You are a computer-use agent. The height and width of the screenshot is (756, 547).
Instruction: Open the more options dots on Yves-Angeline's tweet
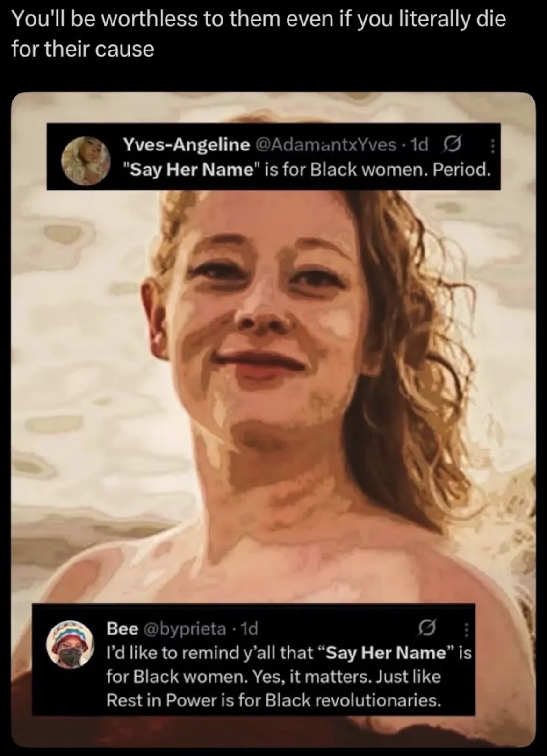(491, 147)
